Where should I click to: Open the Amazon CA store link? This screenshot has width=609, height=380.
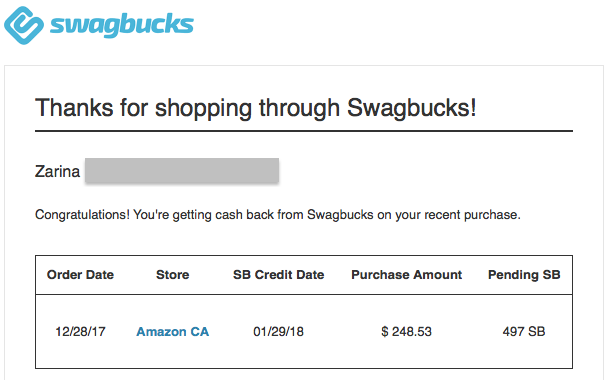point(172,331)
